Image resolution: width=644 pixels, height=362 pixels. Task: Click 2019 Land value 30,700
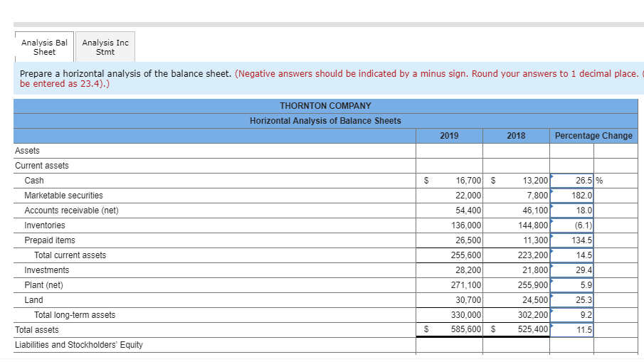[468, 300]
